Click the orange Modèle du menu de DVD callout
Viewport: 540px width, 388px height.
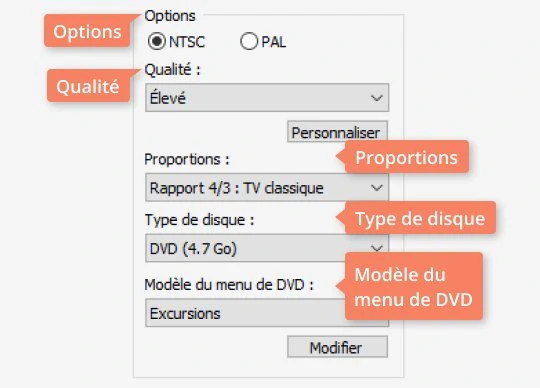click(x=413, y=286)
